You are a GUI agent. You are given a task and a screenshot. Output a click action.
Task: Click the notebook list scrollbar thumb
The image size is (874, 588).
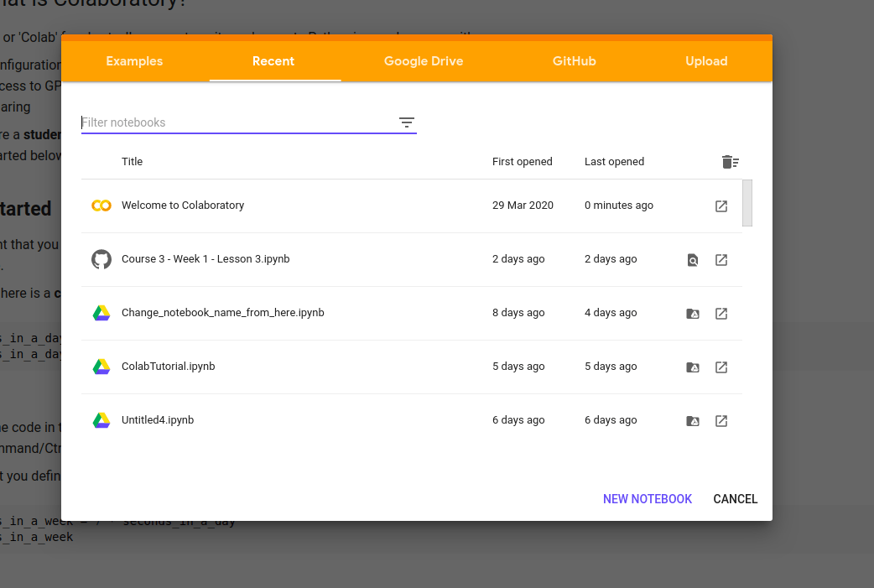(747, 203)
